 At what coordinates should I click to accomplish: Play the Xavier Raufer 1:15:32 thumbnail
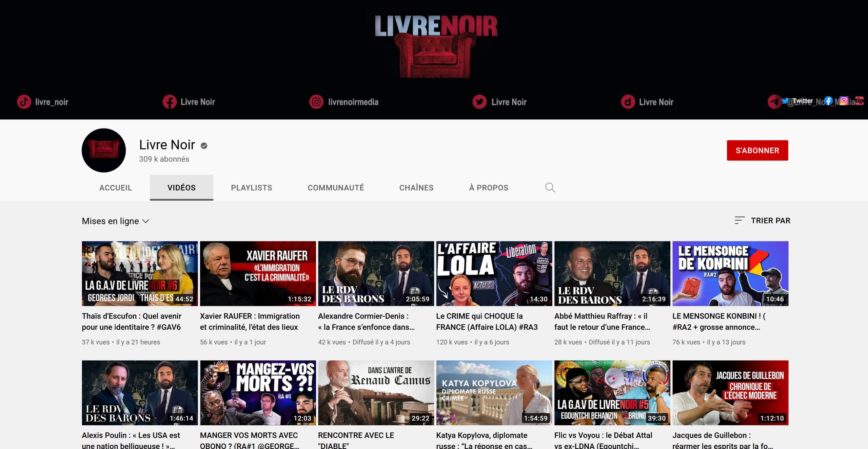(x=258, y=274)
